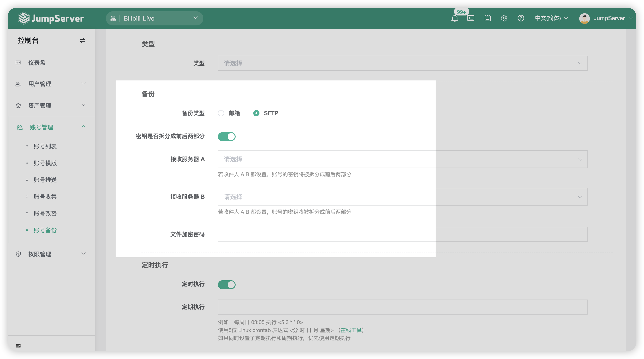Click the 99+ notification badge
Image resolution: width=644 pixels, height=359 pixels.
pos(461,12)
